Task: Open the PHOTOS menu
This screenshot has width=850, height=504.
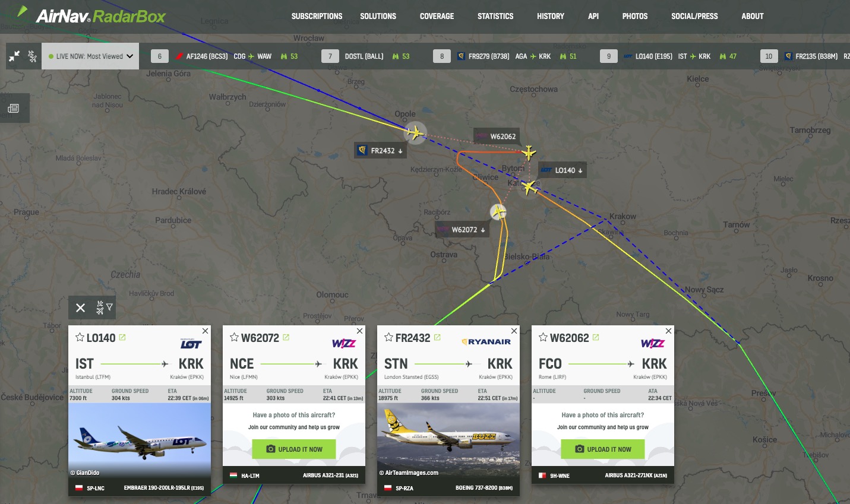Action: (x=635, y=16)
